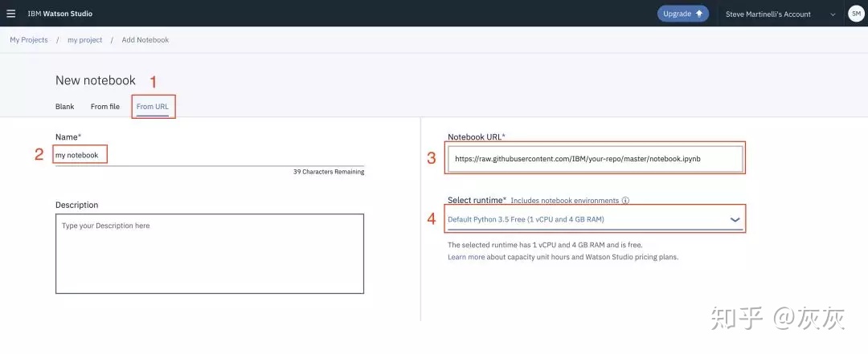Select the From URL tab
This screenshot has width=868, height=354.
pyautogui.click(x=153, y=107)
